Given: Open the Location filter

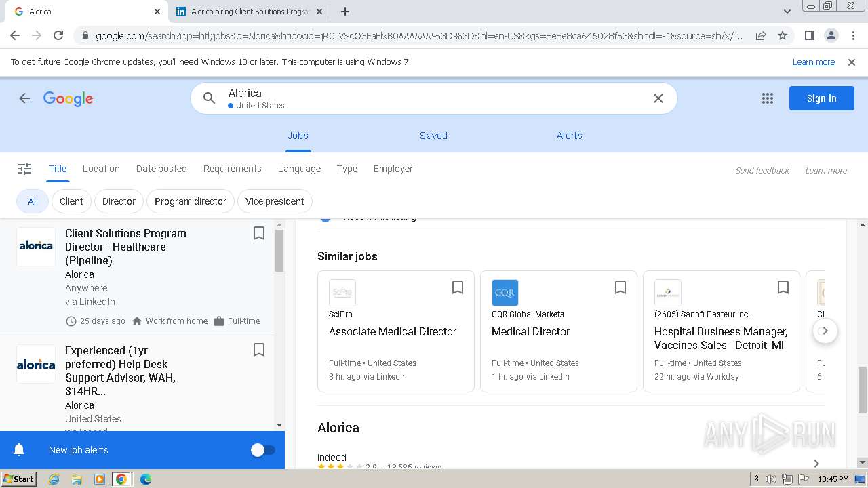Looking at the screenshot, I should pos(101,169).
